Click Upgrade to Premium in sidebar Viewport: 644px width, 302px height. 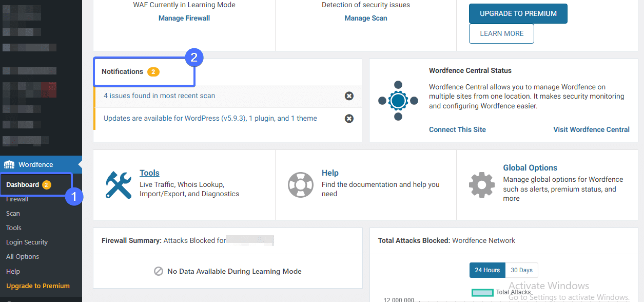point(38,286)
